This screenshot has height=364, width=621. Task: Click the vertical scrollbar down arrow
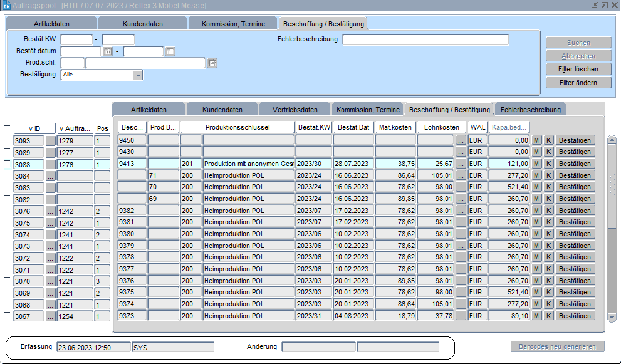(x=612, y=318)
